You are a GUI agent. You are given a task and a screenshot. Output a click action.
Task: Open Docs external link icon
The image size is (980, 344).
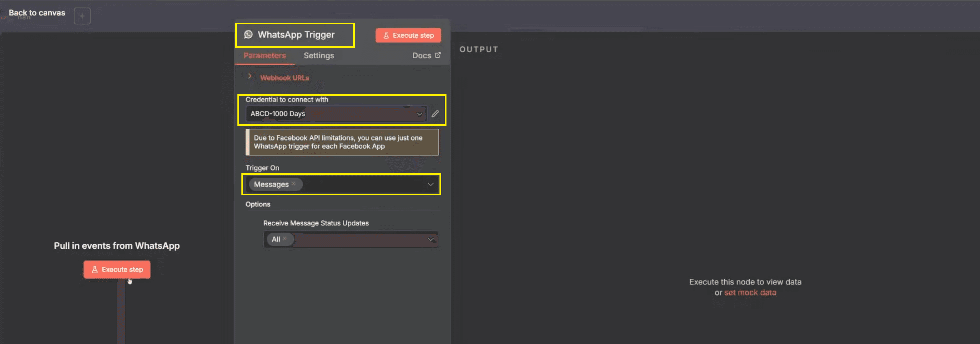(438, 55)
